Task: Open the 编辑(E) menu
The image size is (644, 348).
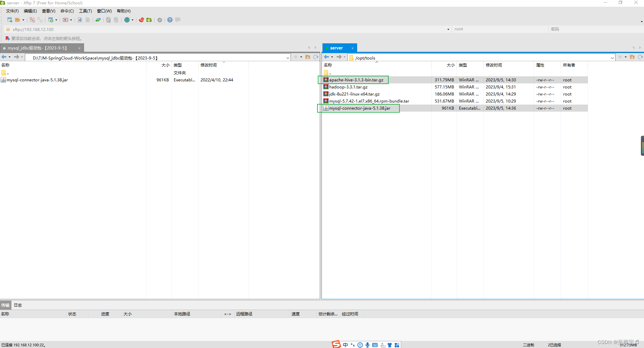Action: point(30,11)
